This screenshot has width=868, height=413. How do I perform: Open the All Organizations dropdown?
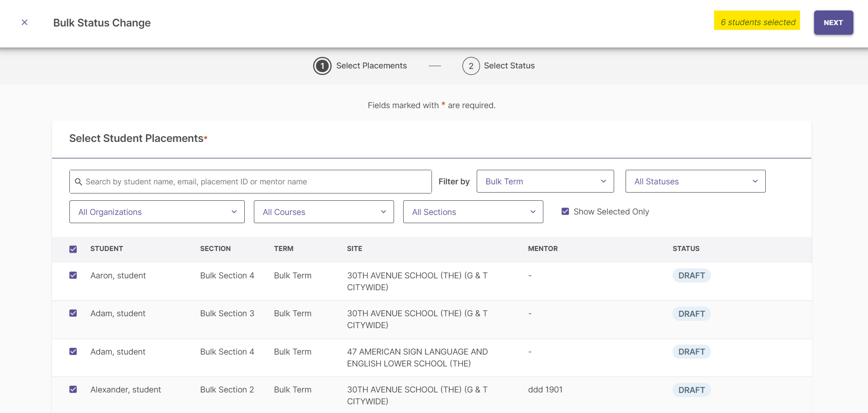coord(157,211)
